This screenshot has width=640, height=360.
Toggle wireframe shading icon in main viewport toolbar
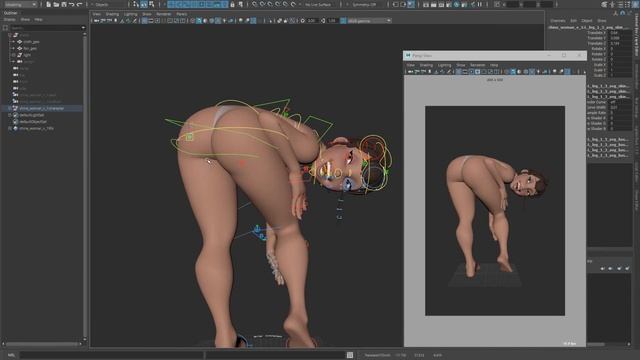click(x=193, y=20)
